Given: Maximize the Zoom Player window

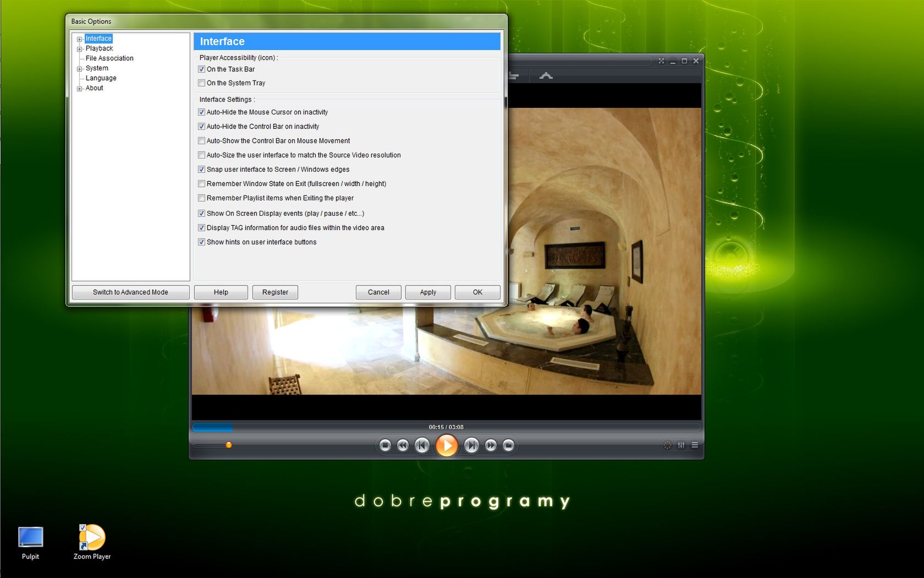Looking at the screenshot, I should (684, 61).
